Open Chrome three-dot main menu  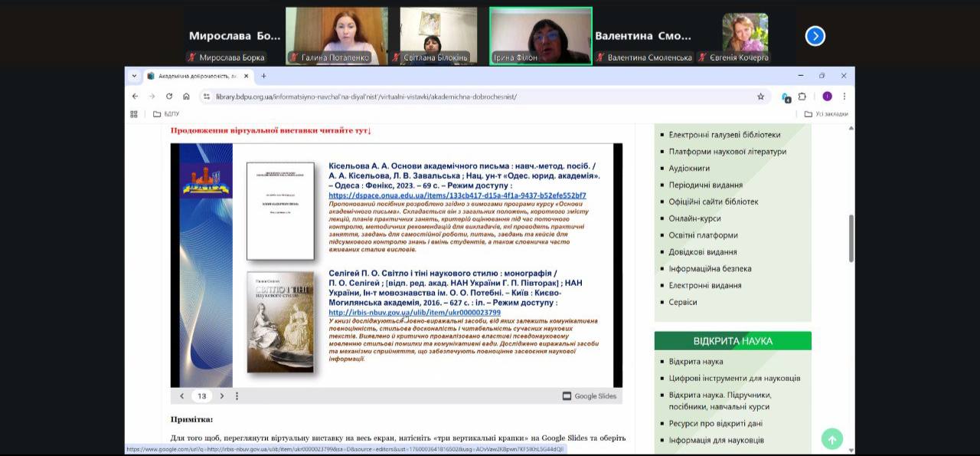pos(844,97)
